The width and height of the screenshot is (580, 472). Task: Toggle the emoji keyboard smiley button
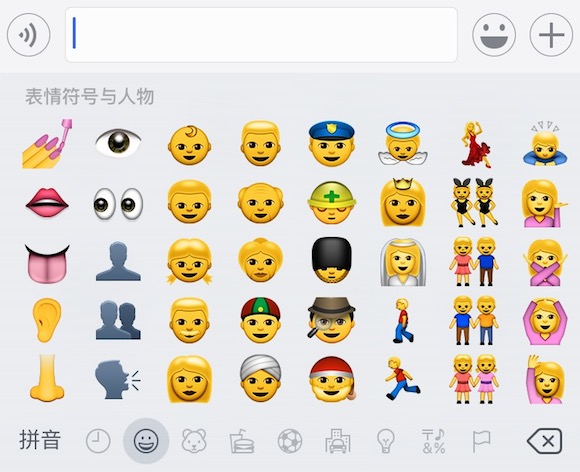pyautogui.click(x=494, y=35)
